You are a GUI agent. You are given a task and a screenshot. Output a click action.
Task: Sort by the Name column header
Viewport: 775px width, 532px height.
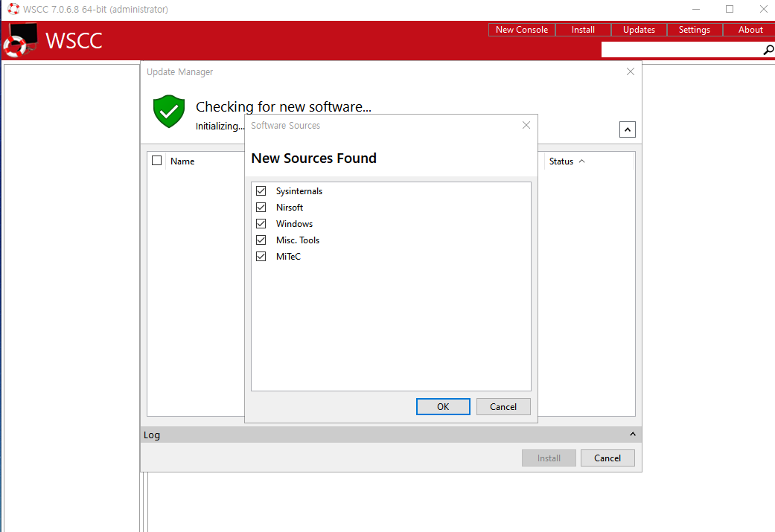pyautogui.click(x=182, y=161)
